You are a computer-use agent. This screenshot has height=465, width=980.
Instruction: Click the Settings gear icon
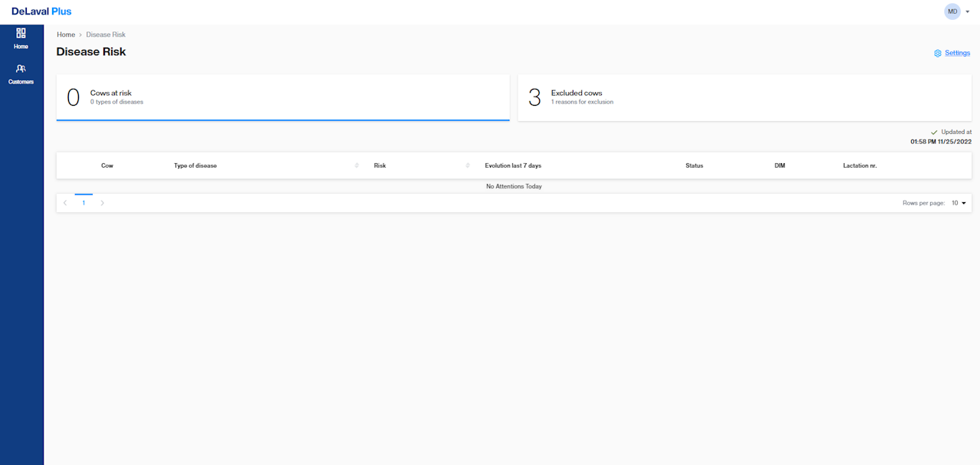pyautogui.click(x=938, y=54)
